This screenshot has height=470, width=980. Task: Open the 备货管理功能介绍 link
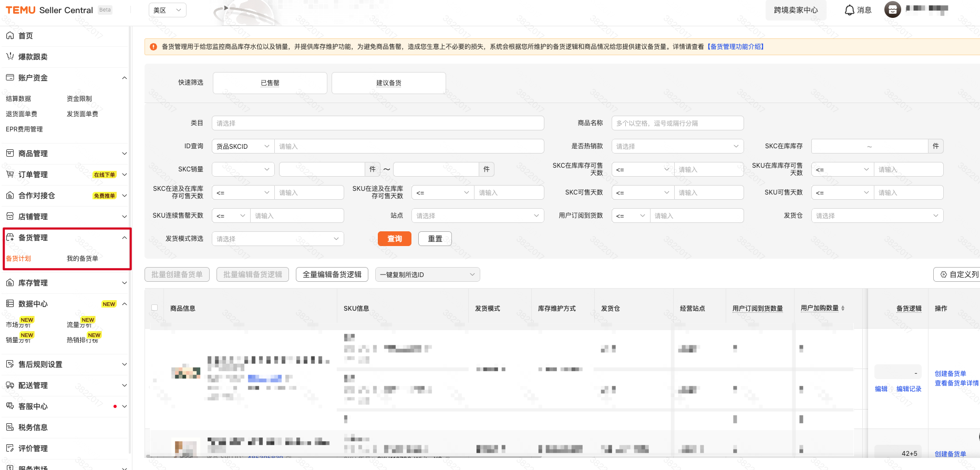(x=735, y=47)
